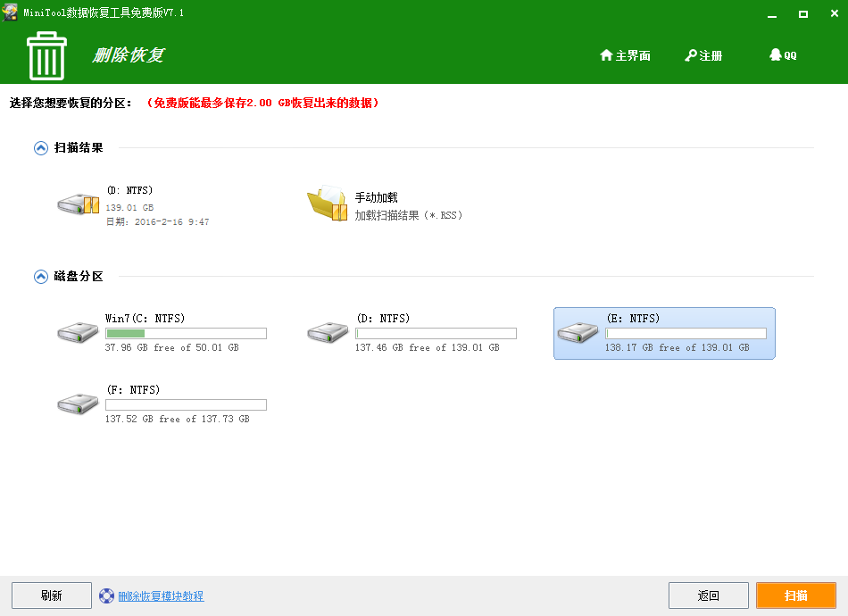Click the F: partition usage bar
The height and width of the screenshot is (616, 848).
[186, 404]
